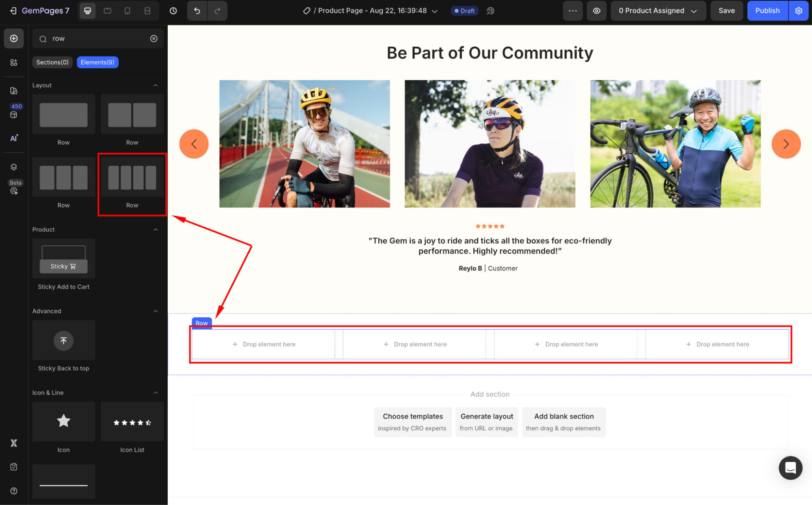The width and height of the screenshot is (812, 505).
Task: Switch to mobile device view icon
Action: tap(127, 11)
